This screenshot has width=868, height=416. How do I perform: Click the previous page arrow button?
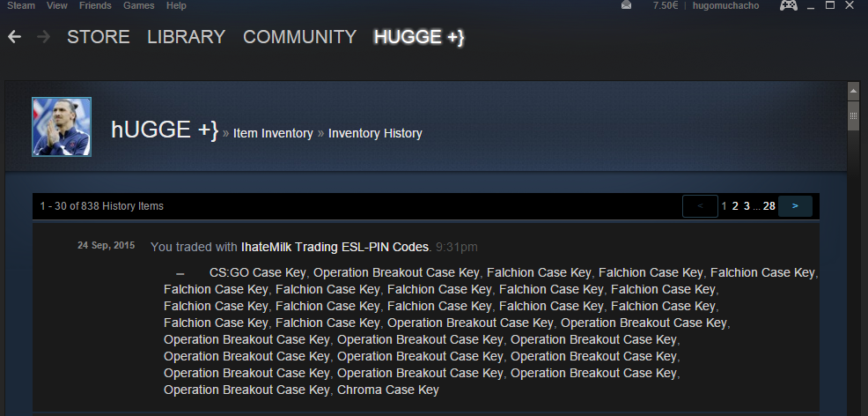point(700,206)
